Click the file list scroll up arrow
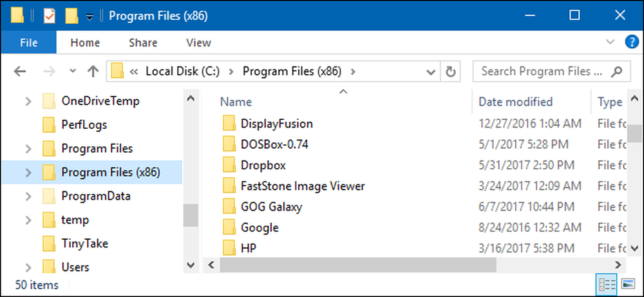 point(634,99)
